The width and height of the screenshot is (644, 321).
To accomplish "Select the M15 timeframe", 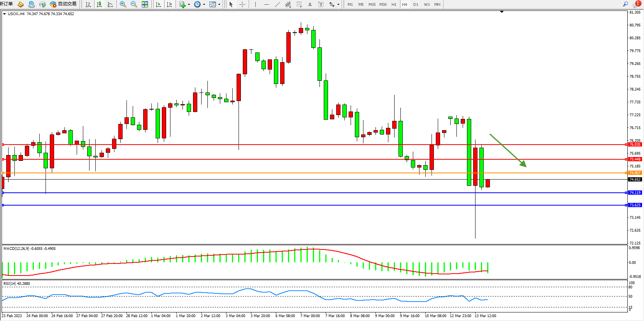I will [372, 4].
